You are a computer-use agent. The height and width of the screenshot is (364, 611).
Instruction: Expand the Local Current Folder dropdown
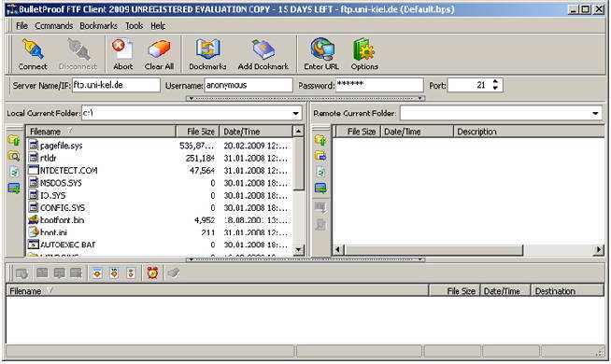[296, 113]
